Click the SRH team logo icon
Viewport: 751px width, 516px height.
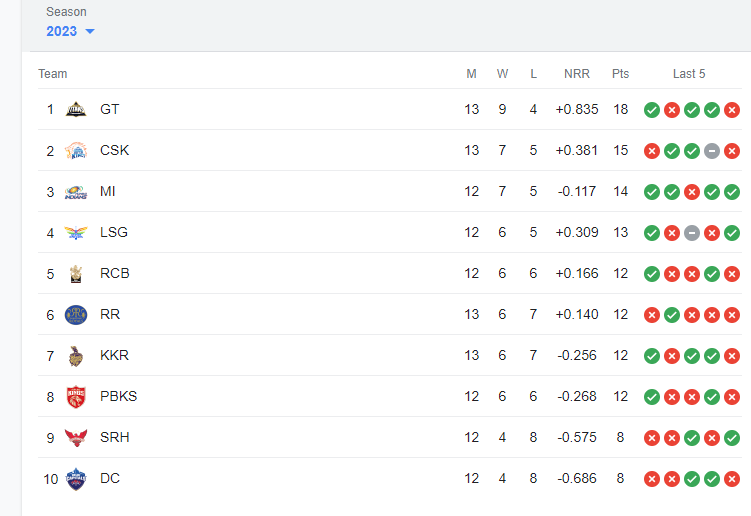coord(76,437)
